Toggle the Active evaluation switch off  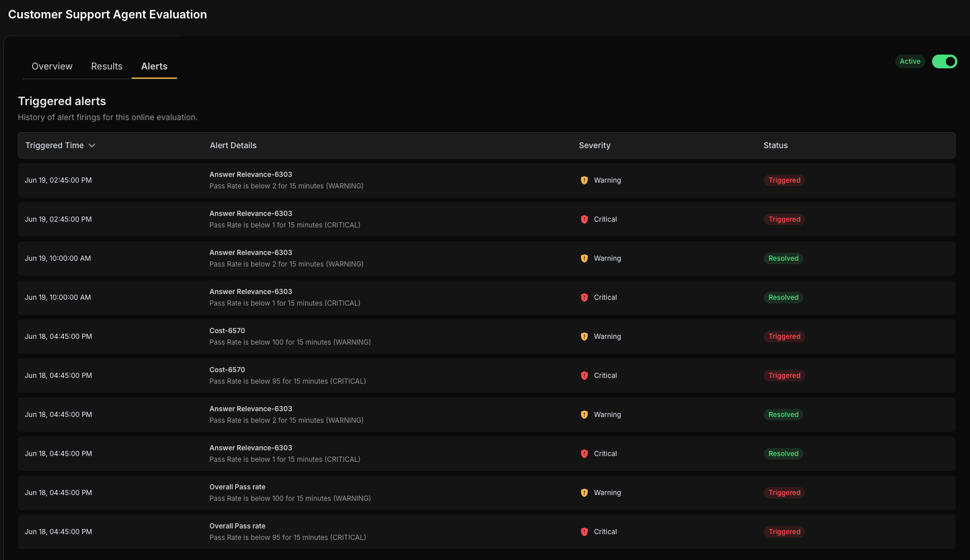point(945,61)
